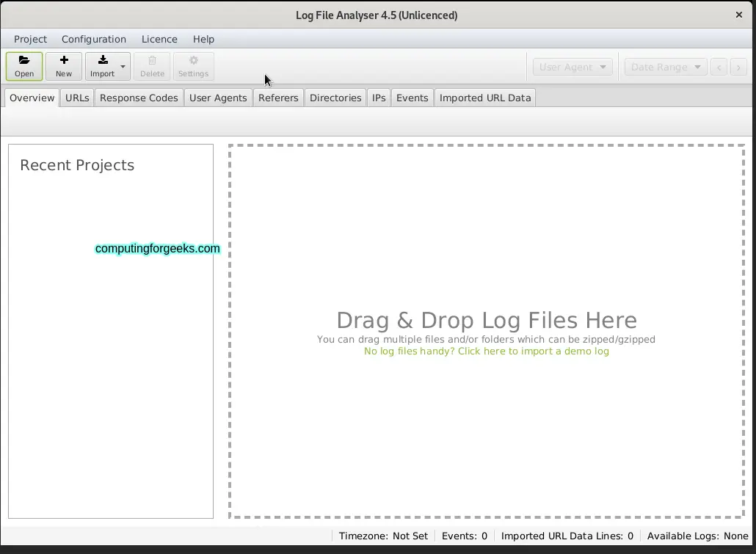Switch to the Response Codes tab
The width and height of the screenshot is (756, 554).
(139, 98)
